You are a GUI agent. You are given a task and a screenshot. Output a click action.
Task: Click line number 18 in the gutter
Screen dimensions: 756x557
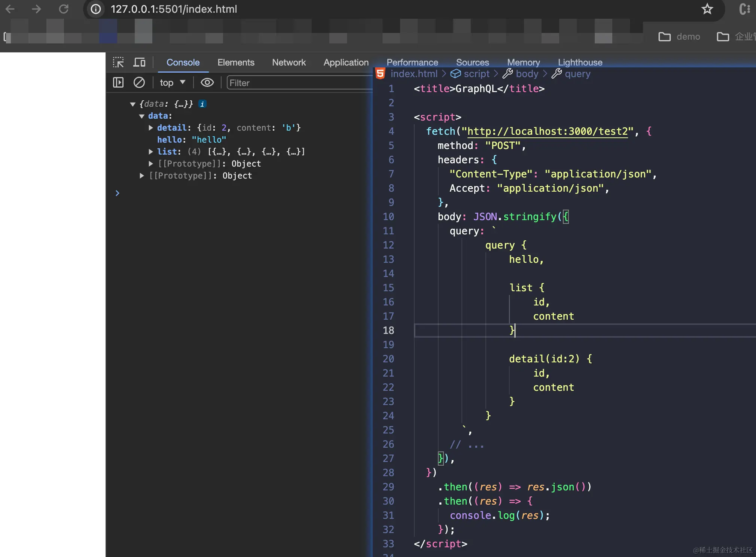pos(388,331)
